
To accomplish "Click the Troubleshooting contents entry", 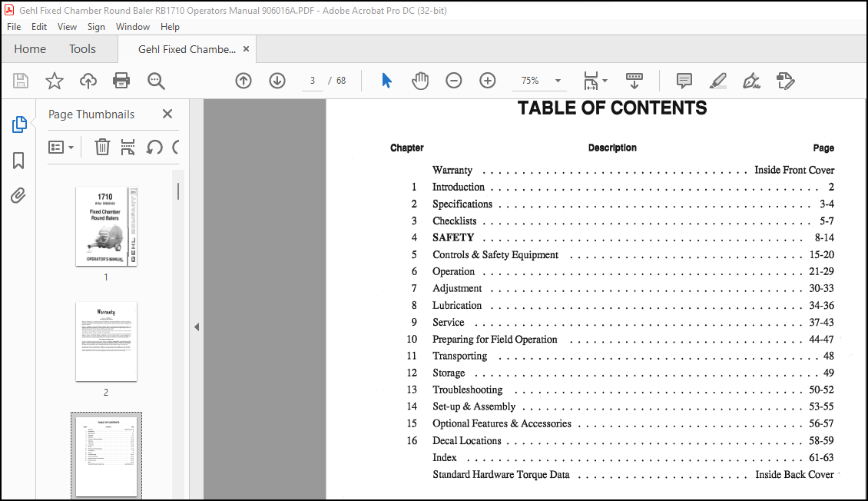I will (x=468, y=390).
